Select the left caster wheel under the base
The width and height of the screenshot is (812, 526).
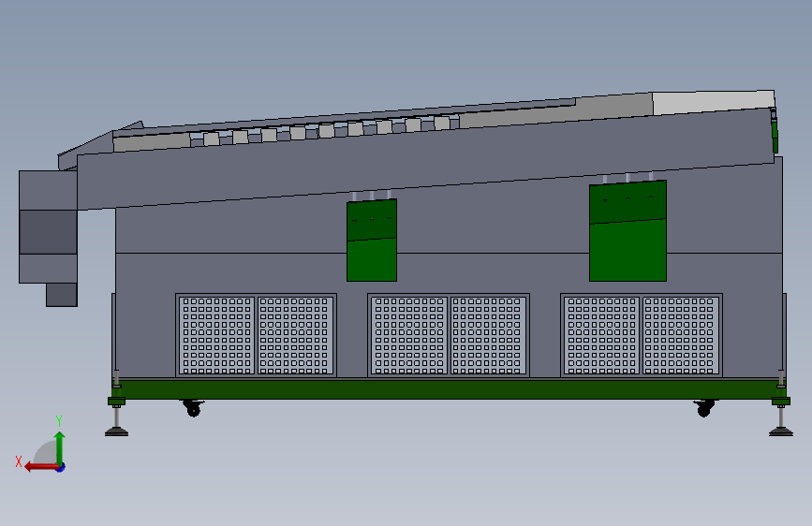click(193, 408)
